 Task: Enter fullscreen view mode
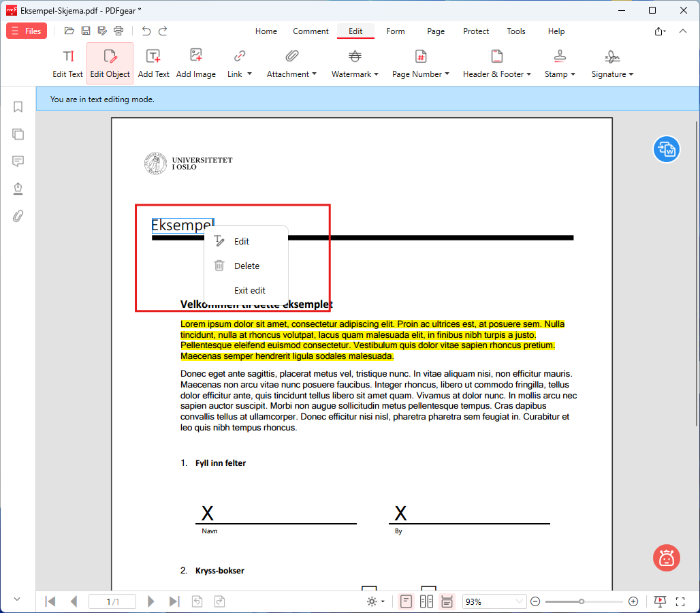[x=680, y=602]
